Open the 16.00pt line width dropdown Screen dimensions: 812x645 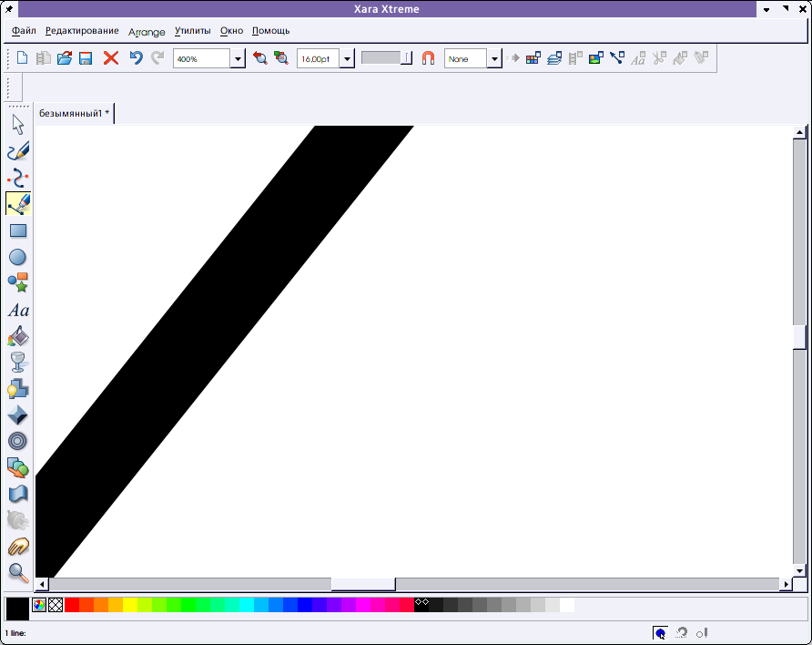[x=347, y=59]
